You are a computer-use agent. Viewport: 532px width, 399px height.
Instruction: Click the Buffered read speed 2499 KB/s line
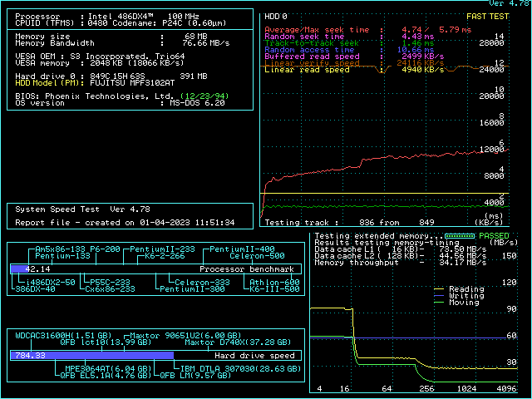click(354, 57)
